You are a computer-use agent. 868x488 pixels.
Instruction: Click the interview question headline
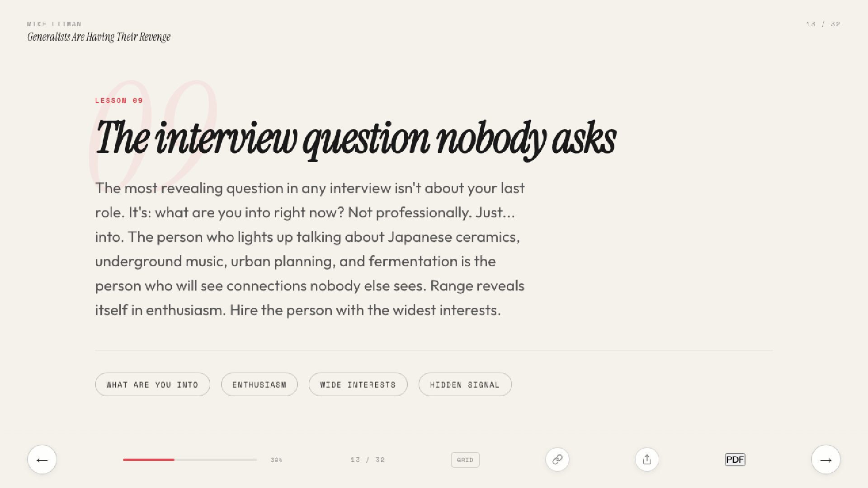[x=355, y=138]
